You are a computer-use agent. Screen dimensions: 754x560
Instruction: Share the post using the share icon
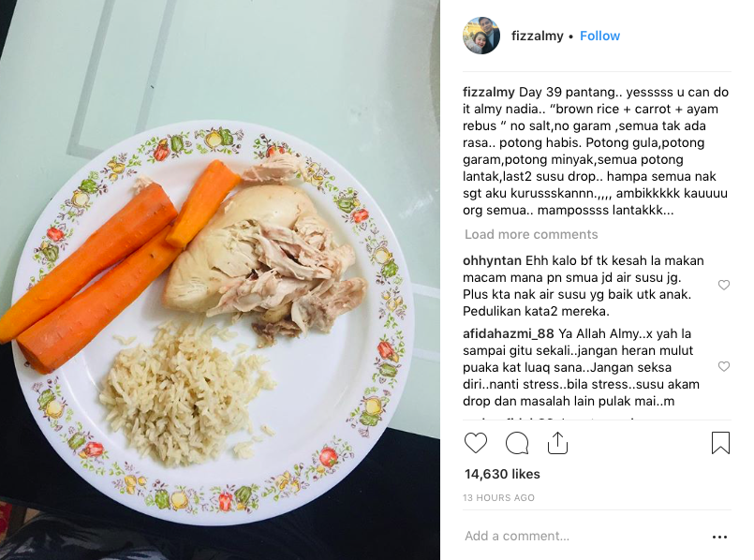558,443
